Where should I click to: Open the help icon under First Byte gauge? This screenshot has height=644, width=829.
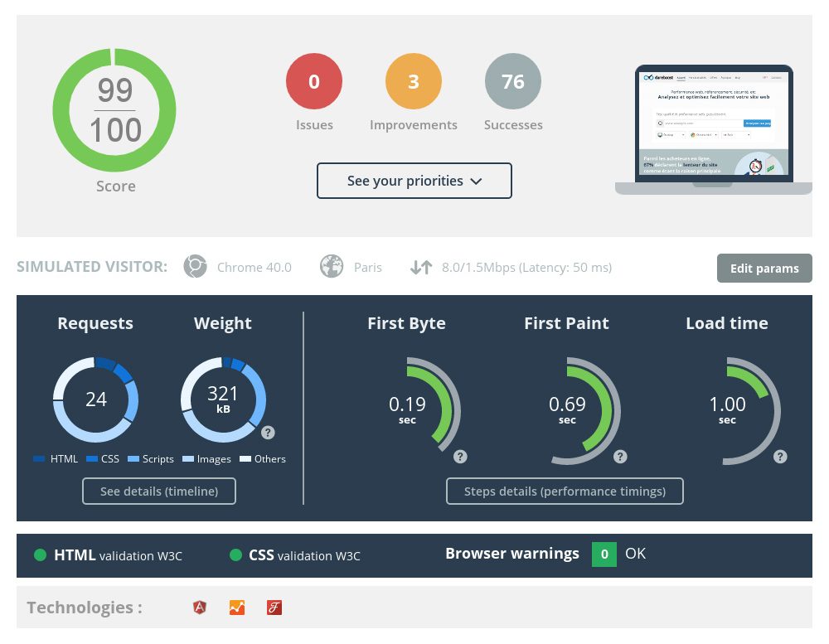tap(460, 457)
